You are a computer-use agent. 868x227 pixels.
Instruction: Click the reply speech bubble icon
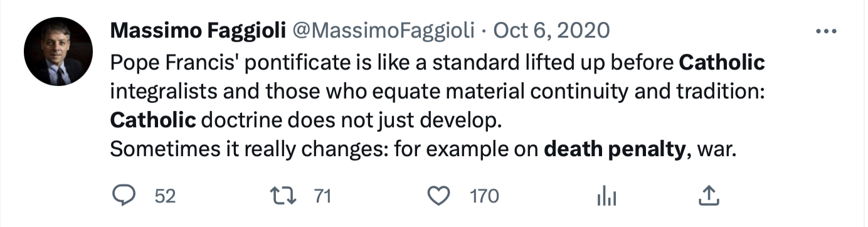(124, 196)
